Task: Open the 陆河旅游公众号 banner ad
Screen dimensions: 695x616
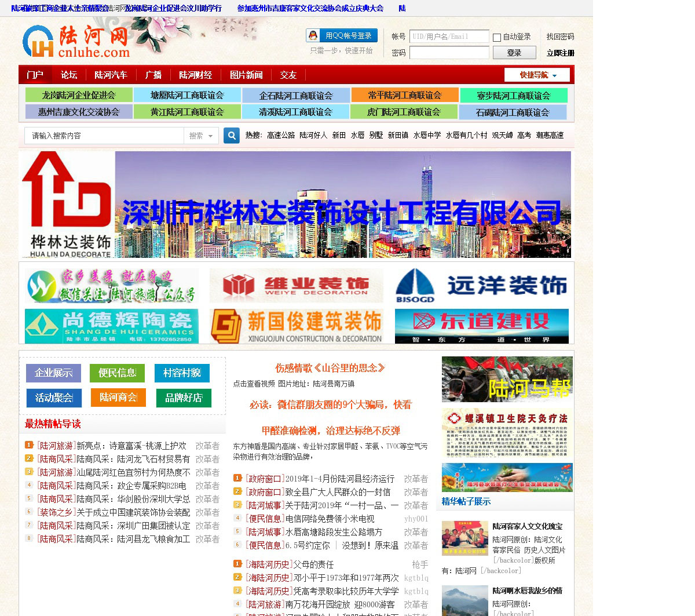Action: [x=111, y=286]
